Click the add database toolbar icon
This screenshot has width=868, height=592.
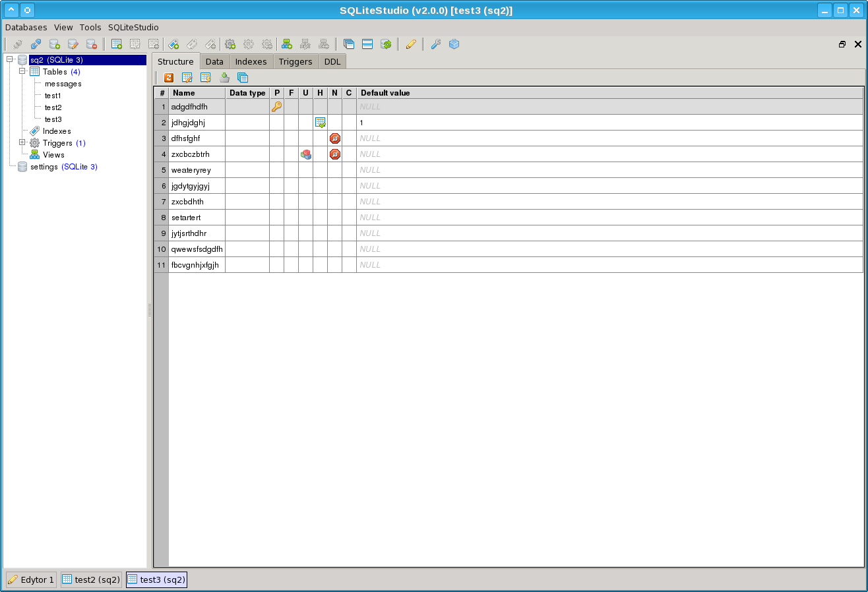click(55, 44)
